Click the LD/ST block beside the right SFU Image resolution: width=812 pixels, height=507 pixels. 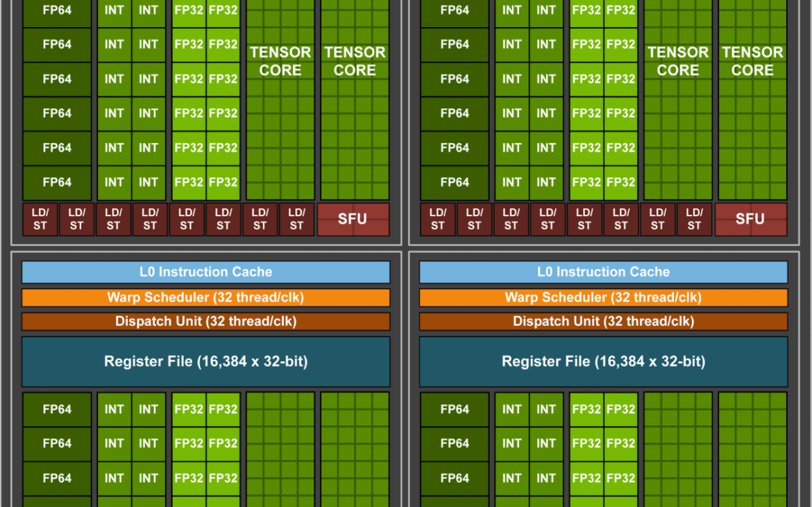(694, 219)
